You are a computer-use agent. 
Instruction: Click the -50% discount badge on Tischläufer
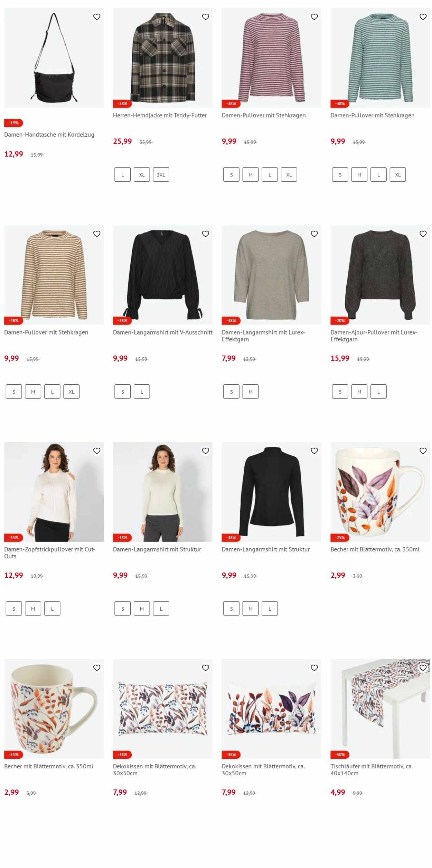tap(340, 754)
